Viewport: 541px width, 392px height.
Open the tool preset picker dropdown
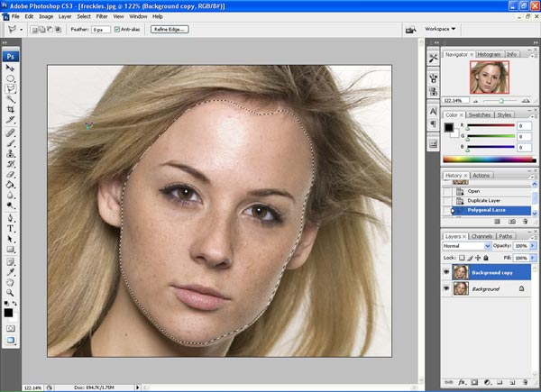(x=22, y=30)
